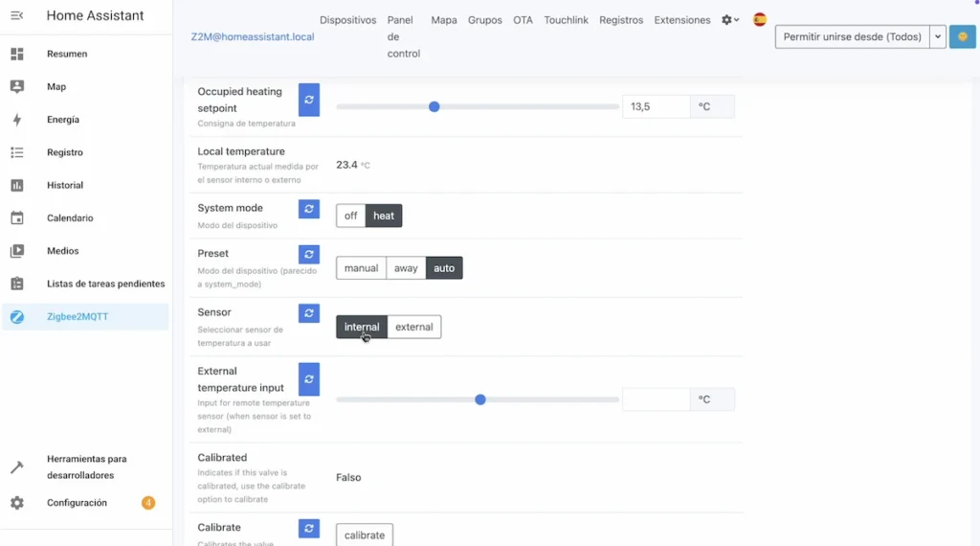Open the Resumen dashboard icon
Screen dimensions: 980x546
coord(17,54)
